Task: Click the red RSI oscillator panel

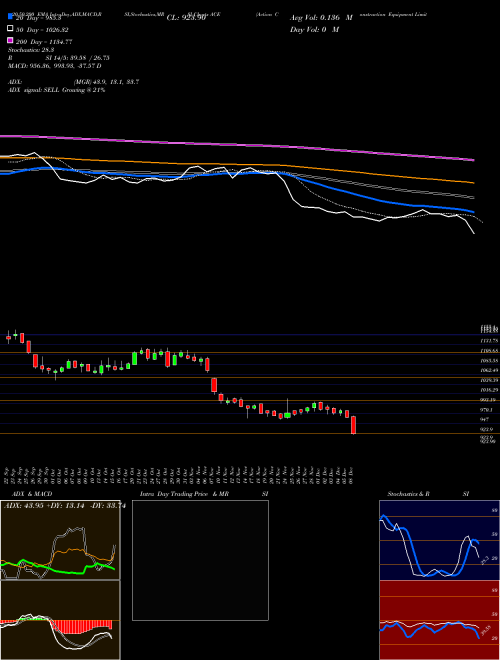Action: tap(439, 620)
